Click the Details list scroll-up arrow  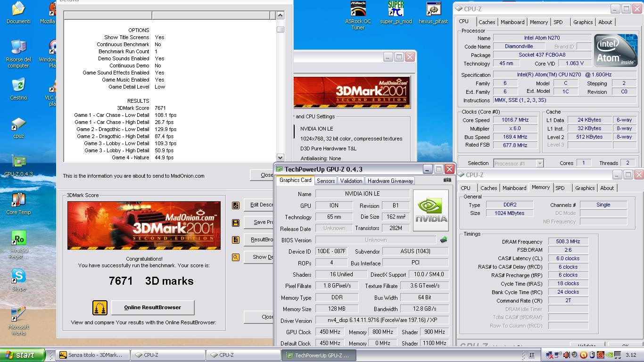click(280, 15)
